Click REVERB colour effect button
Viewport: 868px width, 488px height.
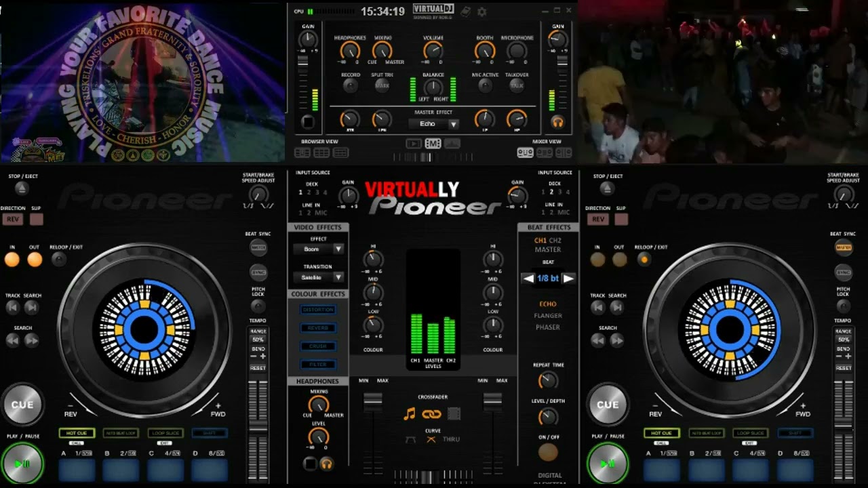tap(319, 328)
